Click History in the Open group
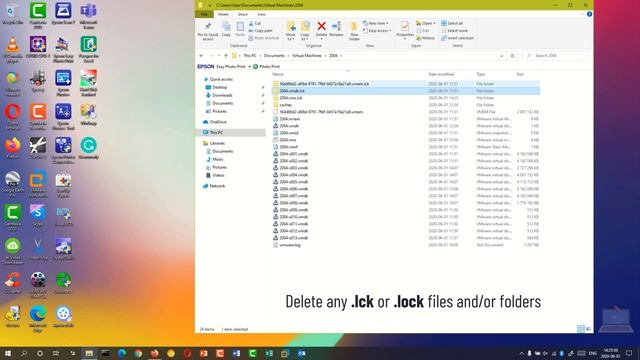This screenshot has width=640, height=360. tap(425, 38)
